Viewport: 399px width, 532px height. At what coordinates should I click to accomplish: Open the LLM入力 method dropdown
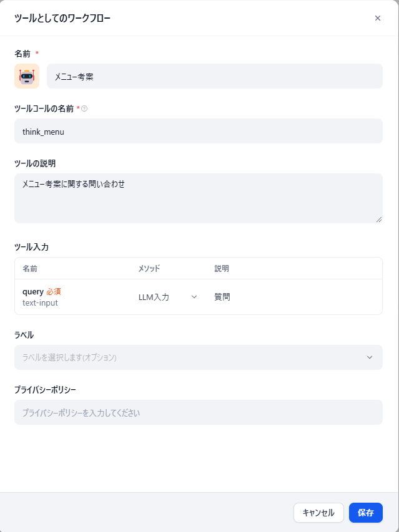point(167,297)
